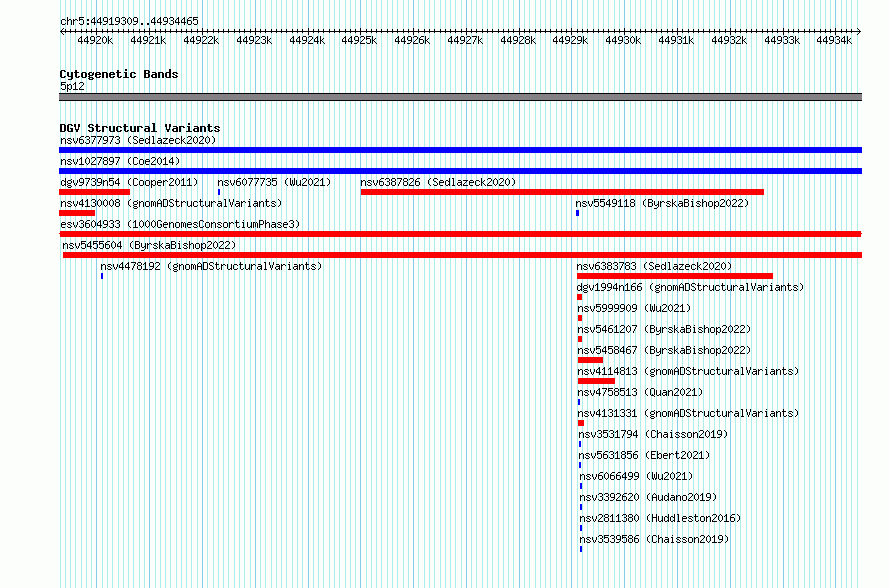Open nsv5461207 (ByrskaBishop2022) label
Image resolution: width=890 pixels, height=588 pixels.
tap(664, 329)
